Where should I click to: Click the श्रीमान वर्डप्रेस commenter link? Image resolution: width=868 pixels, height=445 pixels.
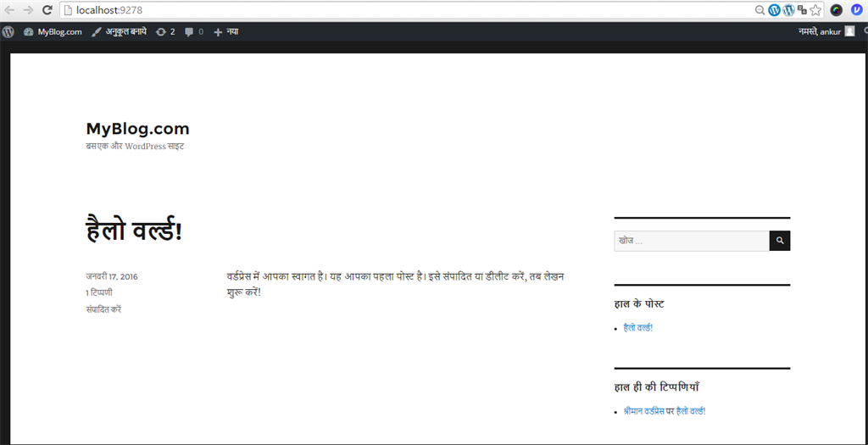tap(644, 411)
